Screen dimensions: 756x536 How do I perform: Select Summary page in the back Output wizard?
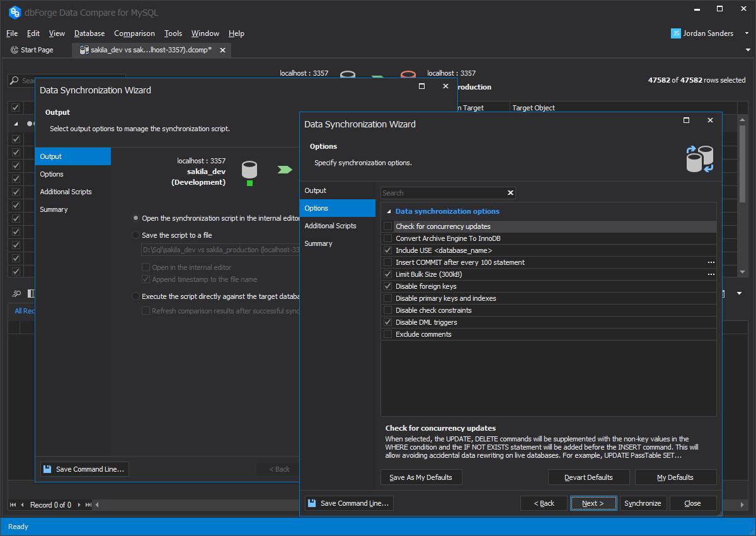(x=73, y=209)
